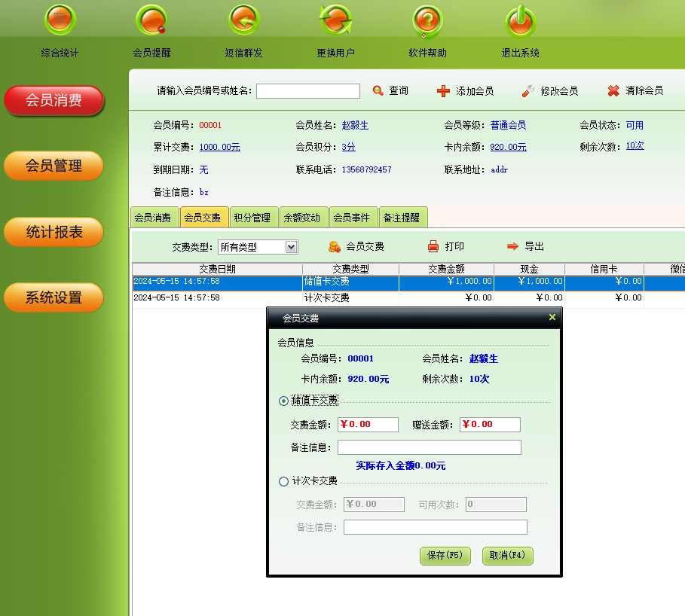Switch to 积分管理 tab
Screen dimensions: 685x616
[252, 218]
